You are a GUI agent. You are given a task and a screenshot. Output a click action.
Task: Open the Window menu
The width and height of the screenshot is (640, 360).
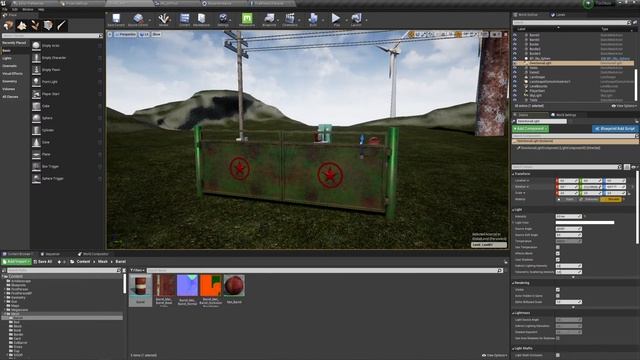point(28,9)
